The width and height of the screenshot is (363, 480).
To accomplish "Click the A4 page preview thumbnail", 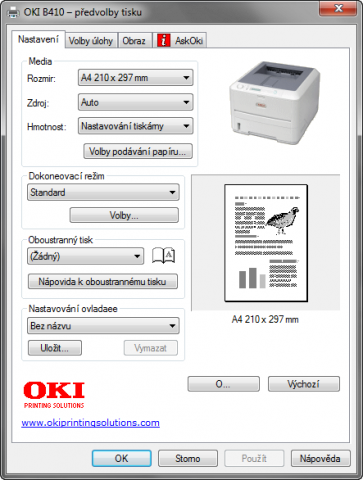I will click(266, 243).
